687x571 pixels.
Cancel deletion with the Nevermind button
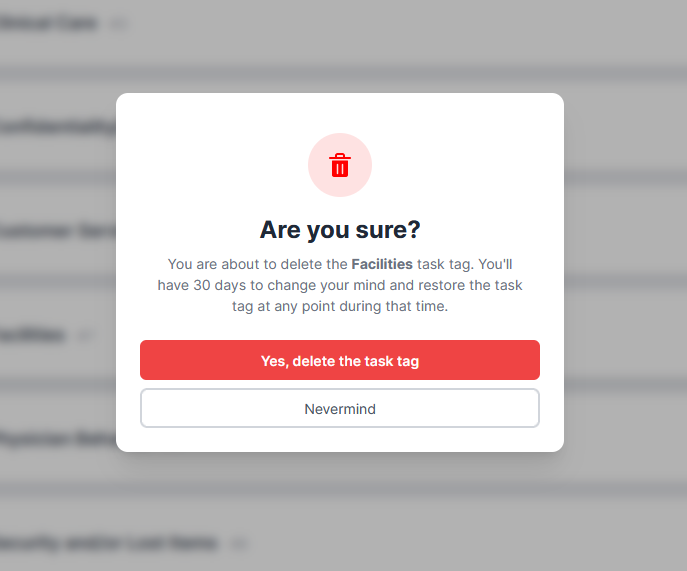point(340,408)
